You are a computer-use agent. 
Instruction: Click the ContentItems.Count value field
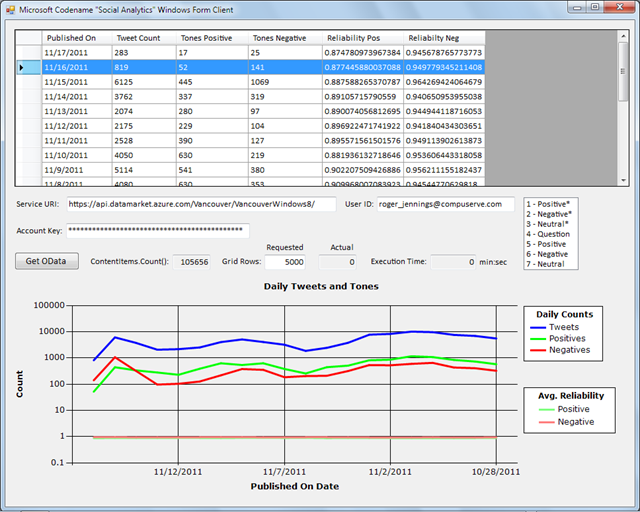[x=191, y=262]
